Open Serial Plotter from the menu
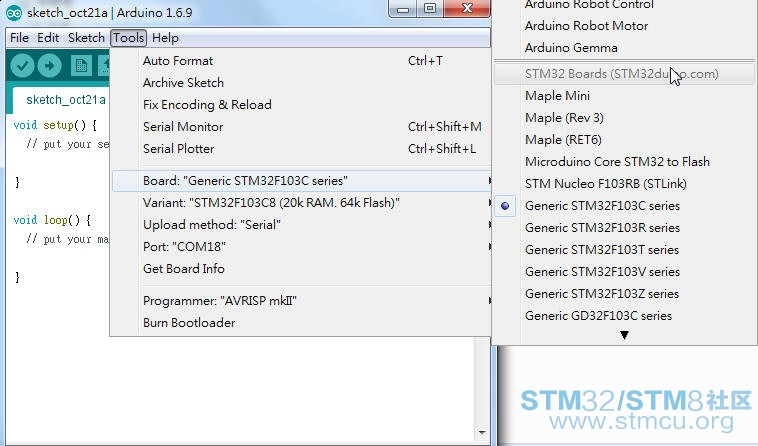 tap(302, 149)
